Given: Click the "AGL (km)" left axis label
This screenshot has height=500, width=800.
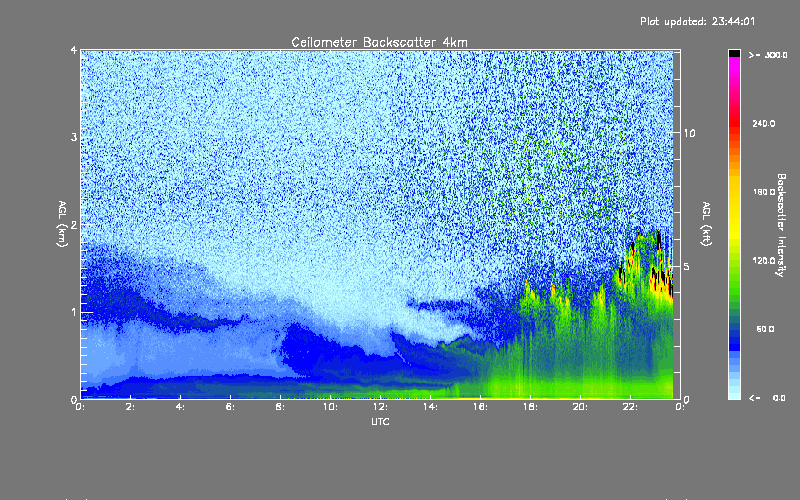Looking at the screenshot, I should coord(62,224).
